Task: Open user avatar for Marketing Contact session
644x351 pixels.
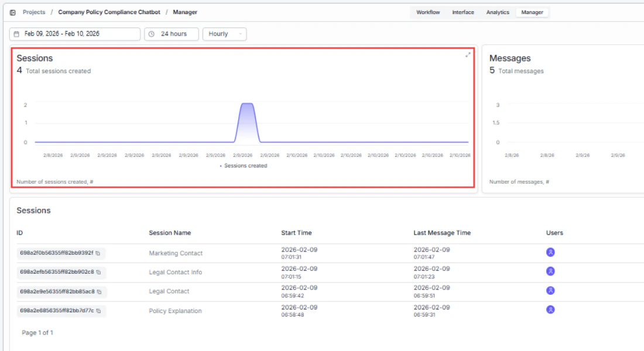Action: (x=550, y=252)
